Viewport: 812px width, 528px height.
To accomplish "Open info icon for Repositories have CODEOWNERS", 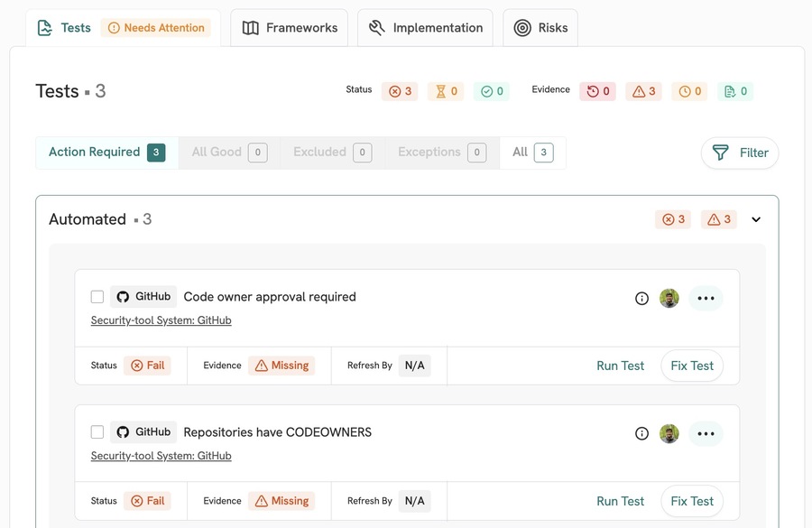I will click(x=641, y=434).
